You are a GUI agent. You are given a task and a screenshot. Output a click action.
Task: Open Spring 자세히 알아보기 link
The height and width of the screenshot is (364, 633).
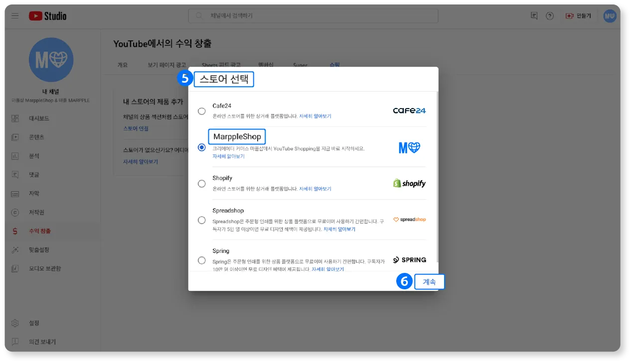pos(327,269)
